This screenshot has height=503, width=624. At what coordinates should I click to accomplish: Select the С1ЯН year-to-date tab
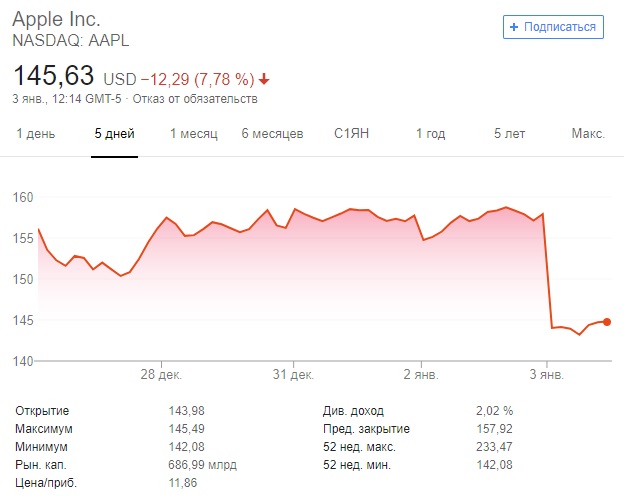coord(353,134)
